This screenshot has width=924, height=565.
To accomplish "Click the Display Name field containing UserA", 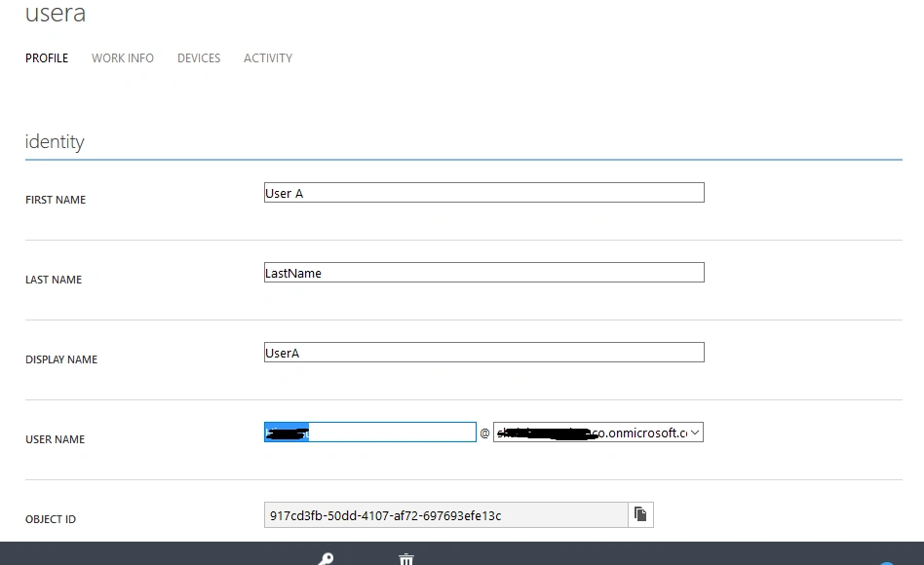I will click(483, 353).
